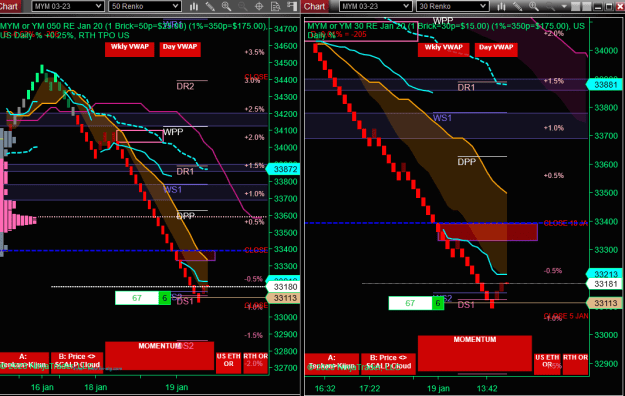
Task: Click 18 jan date label on left axis
Action: 96,387
